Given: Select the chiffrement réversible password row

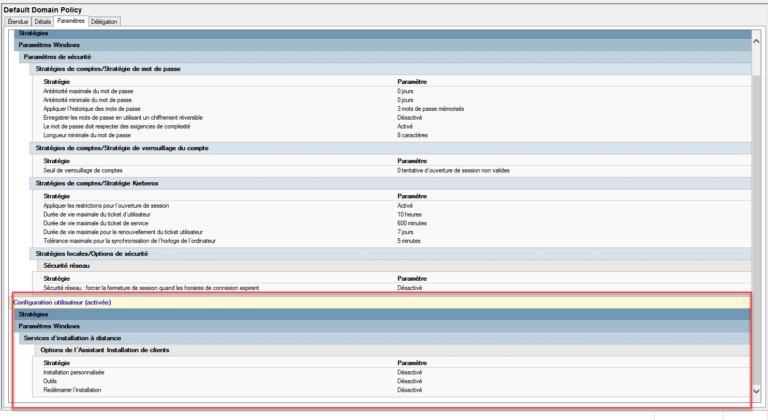Looking at the screenshot, I should point(392,118).
